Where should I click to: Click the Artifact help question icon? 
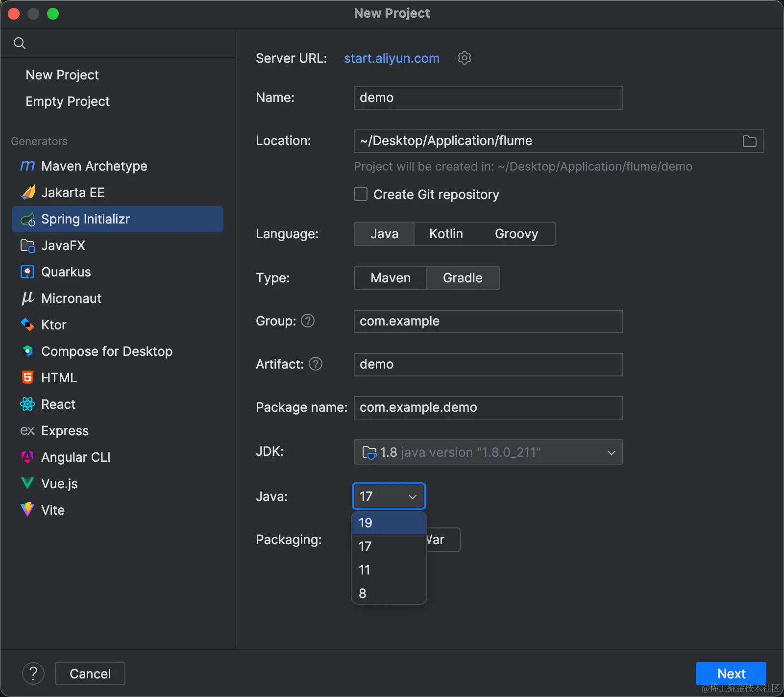pyautogui.click(x=316, y=364)
